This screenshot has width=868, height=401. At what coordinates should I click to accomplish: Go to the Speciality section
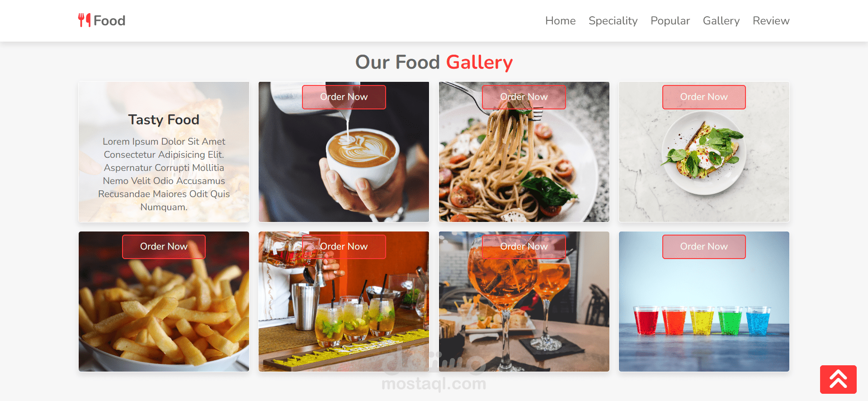click(613, 21)
